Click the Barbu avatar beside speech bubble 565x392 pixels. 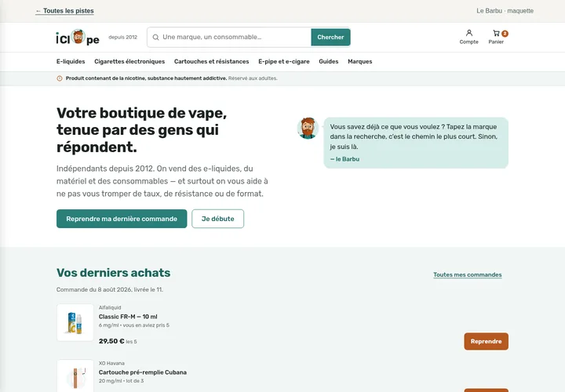308,128
